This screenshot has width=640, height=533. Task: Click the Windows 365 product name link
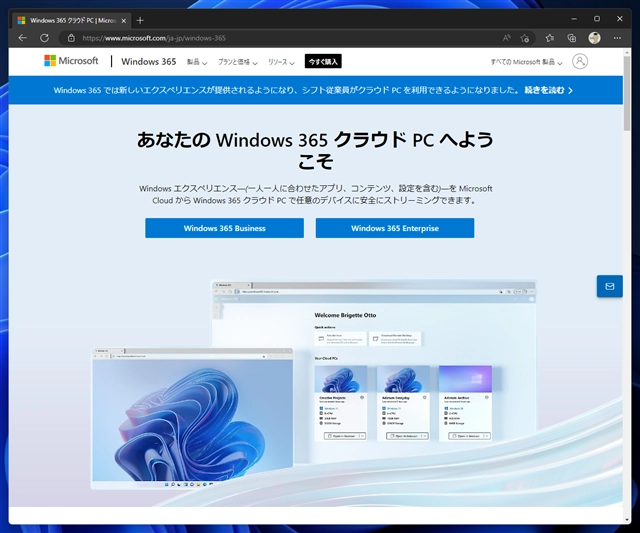tap(149, 62)
